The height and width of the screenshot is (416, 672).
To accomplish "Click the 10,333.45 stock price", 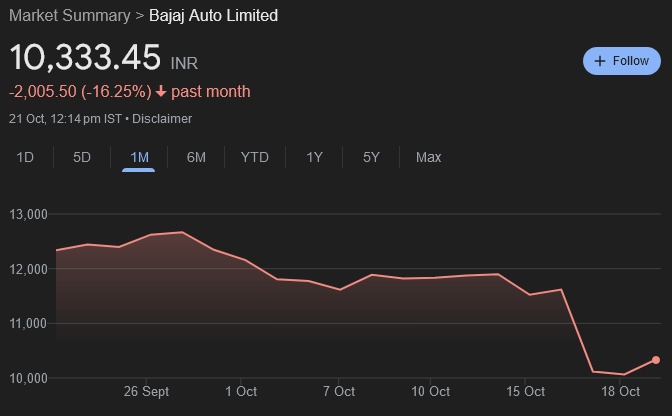I will [x=85, y=57].
